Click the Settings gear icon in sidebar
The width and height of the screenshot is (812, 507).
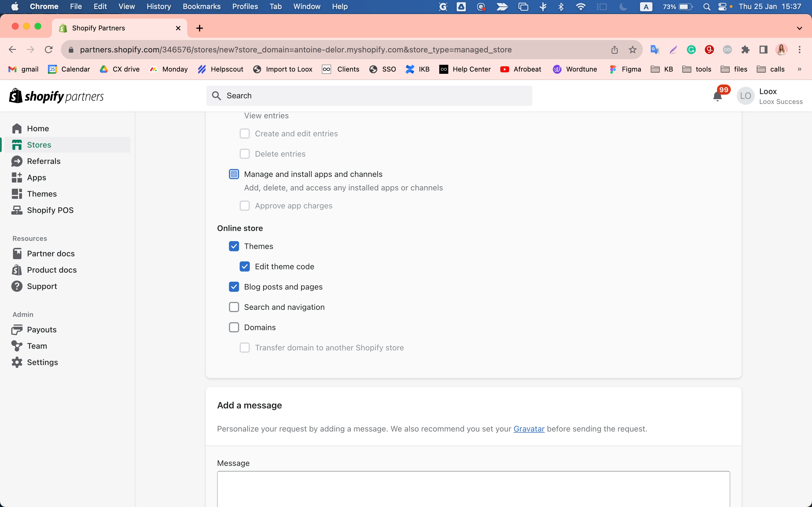pyautogui.click(x=17, y=362)
